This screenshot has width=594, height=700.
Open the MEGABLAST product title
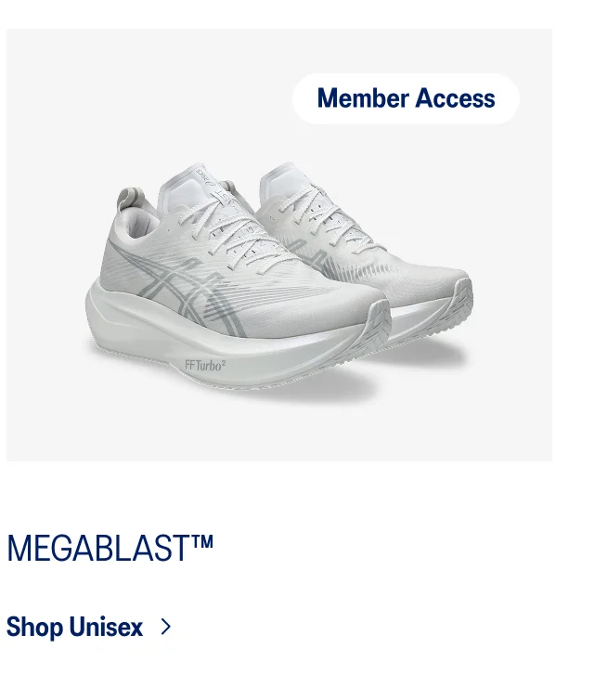[110, 548]
